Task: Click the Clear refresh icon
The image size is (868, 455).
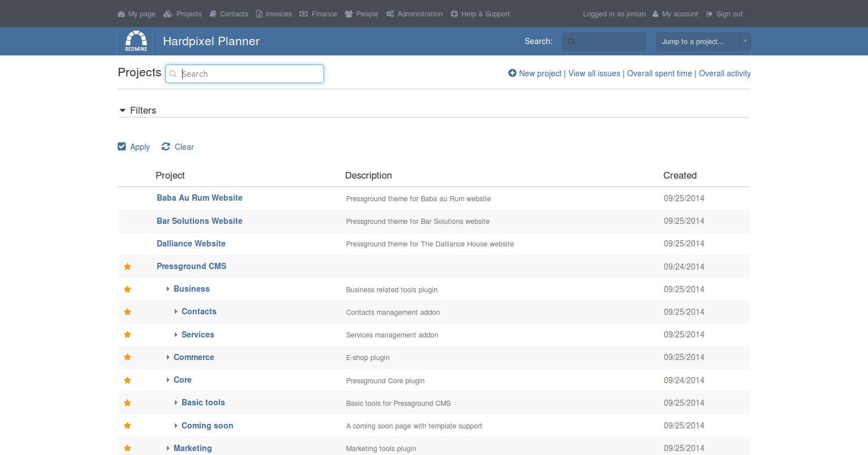Action: [x=166, y=146]
